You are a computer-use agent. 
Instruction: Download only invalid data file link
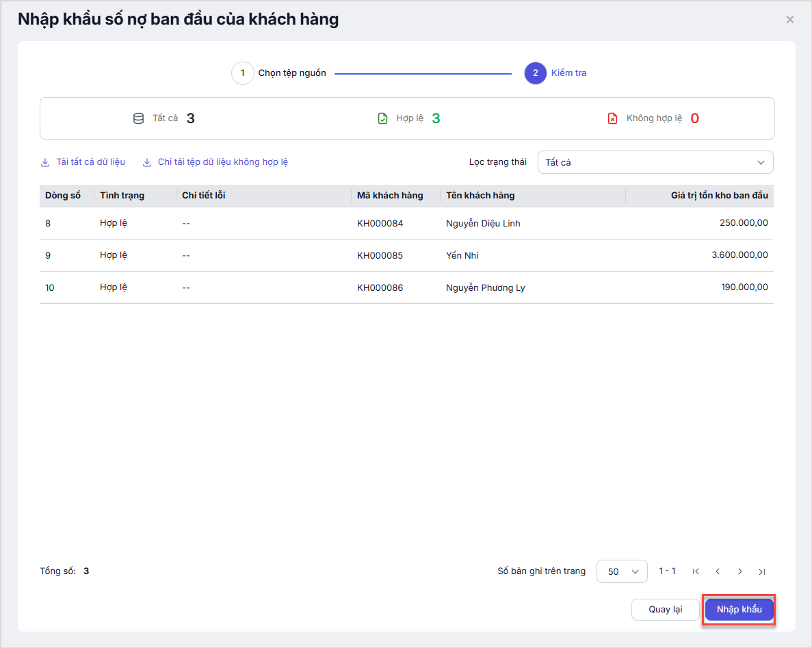click(x=222, y=162)
